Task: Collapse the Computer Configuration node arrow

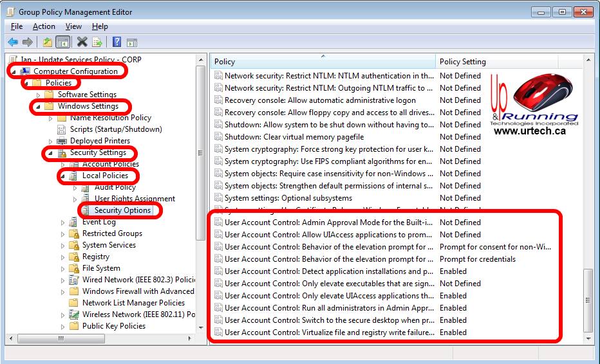Action: coord(14,71)
